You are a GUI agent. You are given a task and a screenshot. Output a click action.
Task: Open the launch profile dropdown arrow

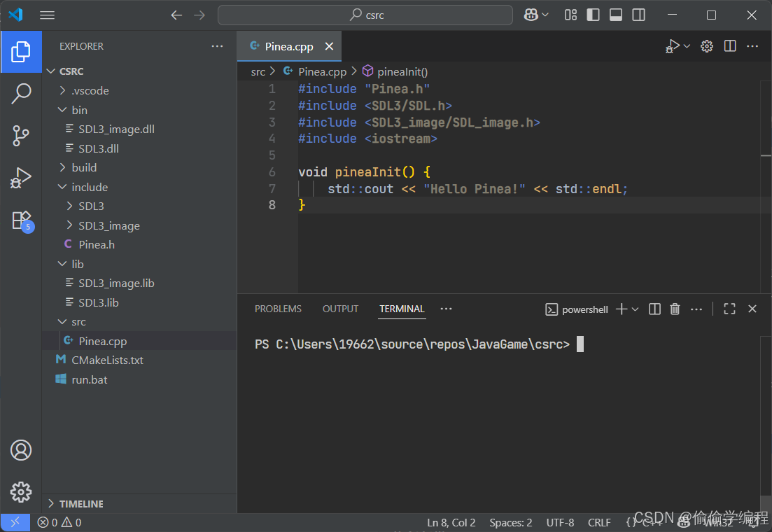686,46
